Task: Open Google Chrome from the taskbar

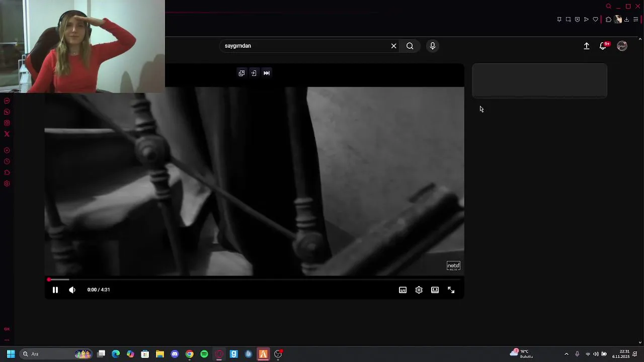Action: point(189,354)
